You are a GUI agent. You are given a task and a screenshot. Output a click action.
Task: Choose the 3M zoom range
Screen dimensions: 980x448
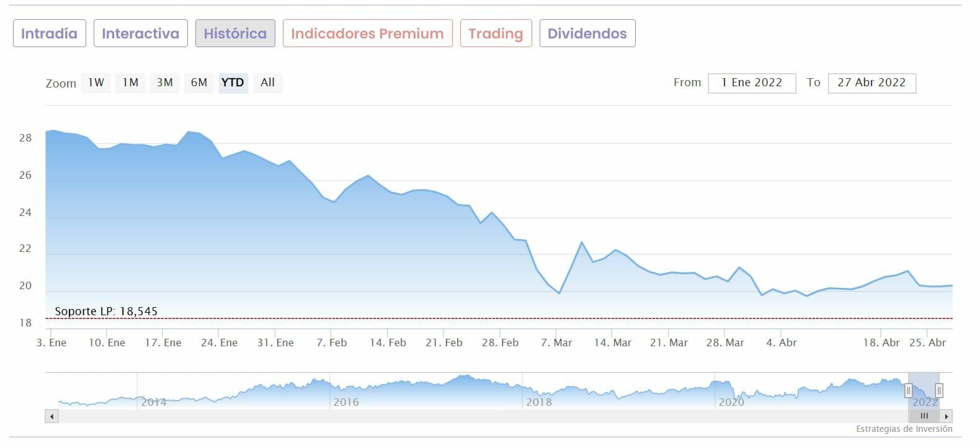(164, 83)
